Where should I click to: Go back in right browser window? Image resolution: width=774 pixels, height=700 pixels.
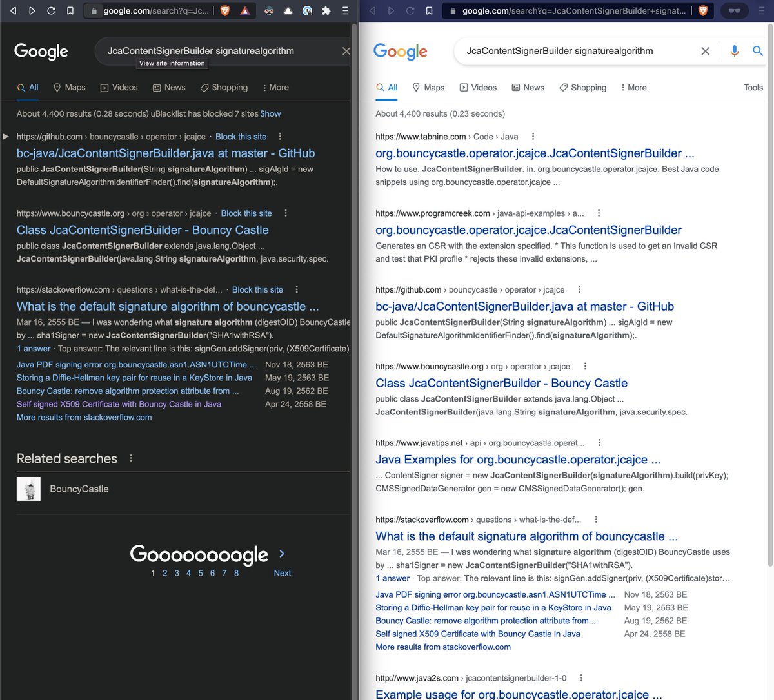click(x=373, y=10)
